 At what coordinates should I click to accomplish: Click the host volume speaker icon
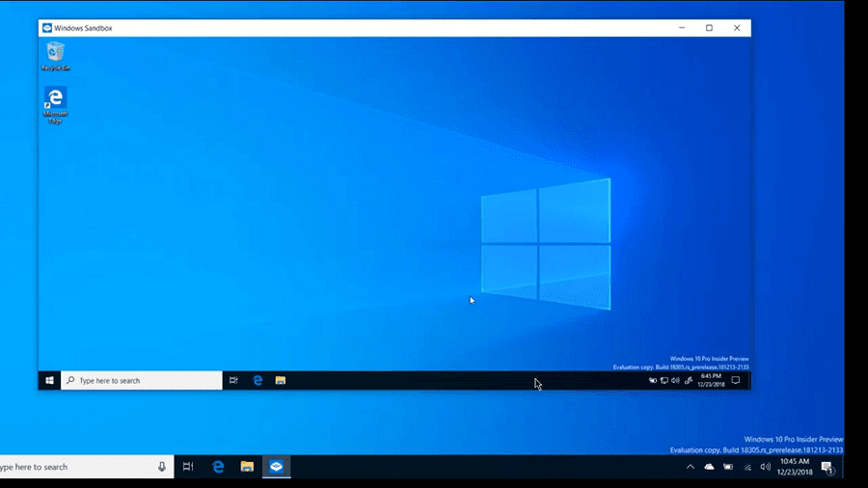766,467
